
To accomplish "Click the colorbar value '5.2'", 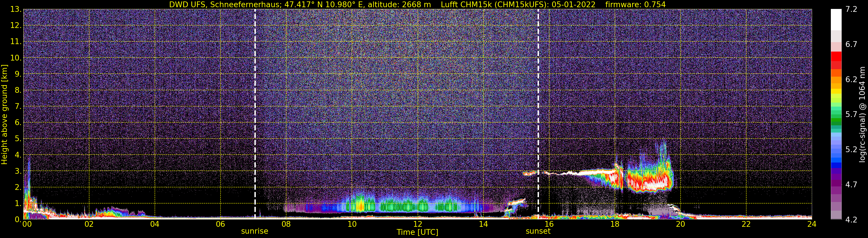I will (851, 150).
